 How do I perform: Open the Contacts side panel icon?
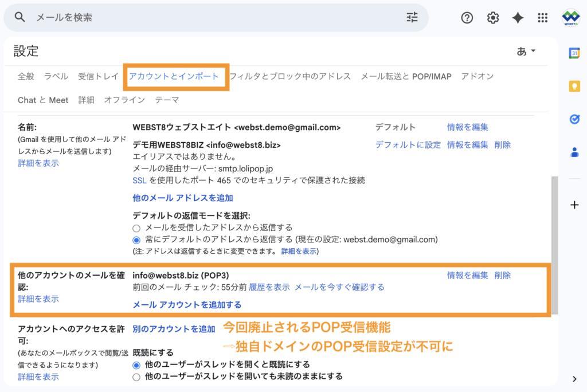tap(575, 152)
